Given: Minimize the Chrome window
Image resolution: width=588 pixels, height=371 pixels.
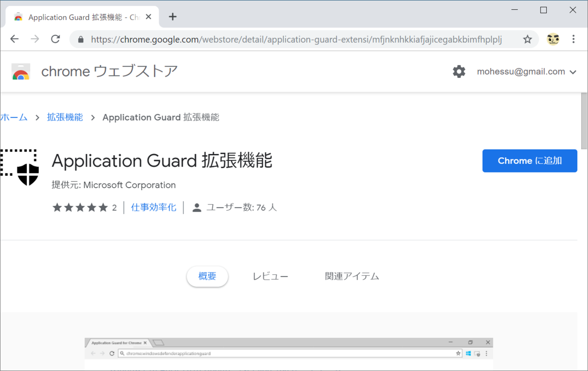Looking at the screenshot, I should pyautogui.click(x=514, y=10).
